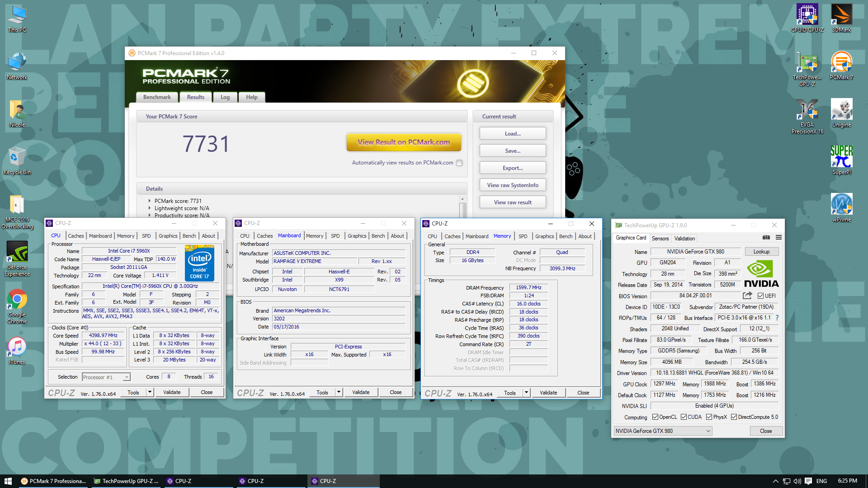This screenshot has height=488, width=868.
Task: Click the Save... result button
Action: (513, 151)
